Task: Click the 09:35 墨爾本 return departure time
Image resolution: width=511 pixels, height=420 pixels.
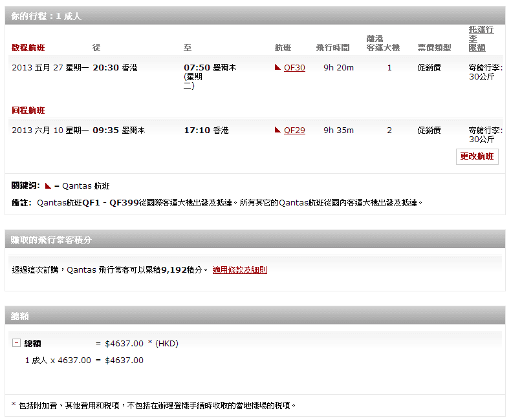Action: (119, 130)
